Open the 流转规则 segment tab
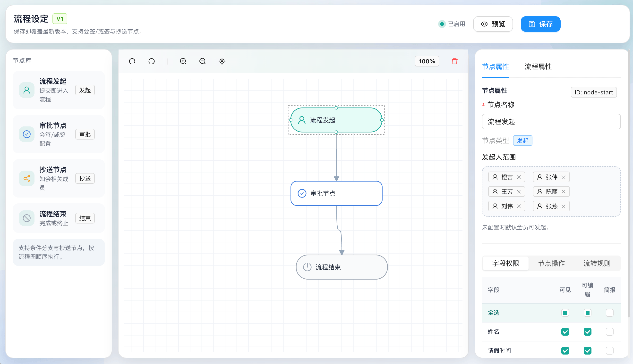 coord(597,263)
